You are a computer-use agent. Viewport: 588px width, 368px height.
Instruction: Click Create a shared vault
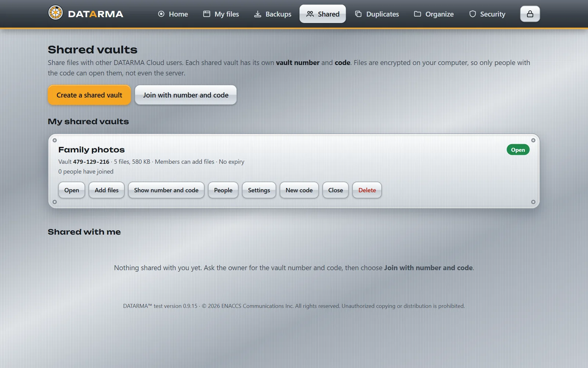click(89, 95)
